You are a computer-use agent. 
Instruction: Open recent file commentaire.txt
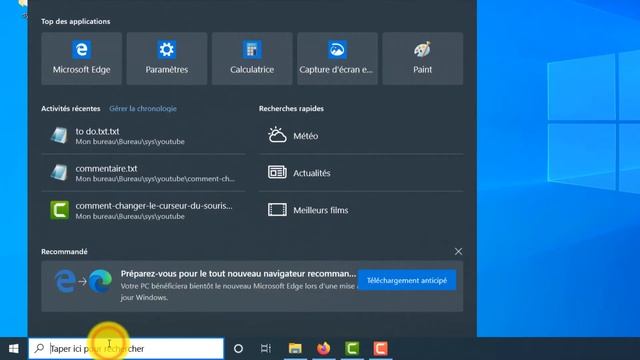pos(143,173)
